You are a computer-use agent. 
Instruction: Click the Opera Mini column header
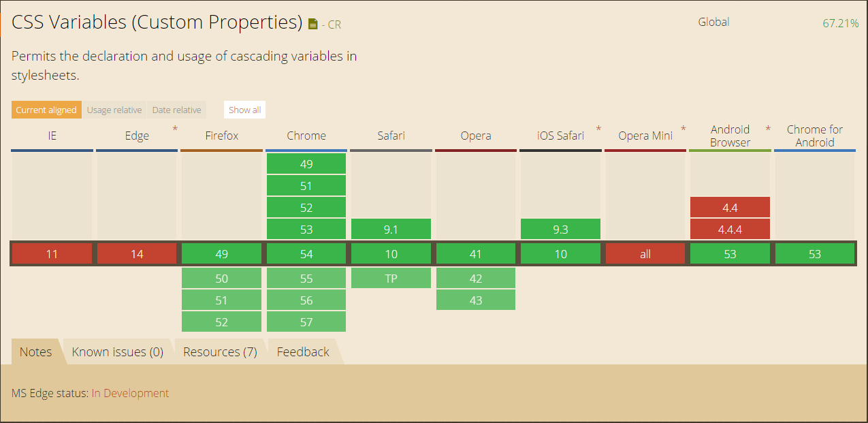645,136
